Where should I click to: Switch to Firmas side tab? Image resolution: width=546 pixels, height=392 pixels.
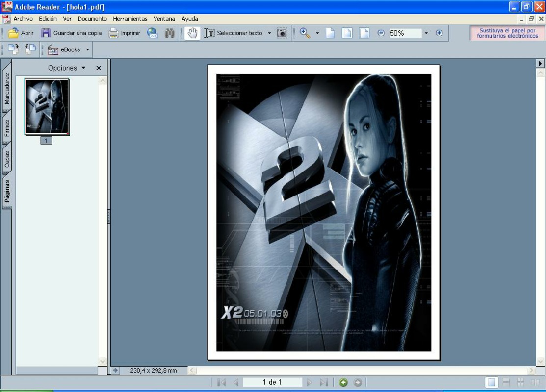pos(7,128)
